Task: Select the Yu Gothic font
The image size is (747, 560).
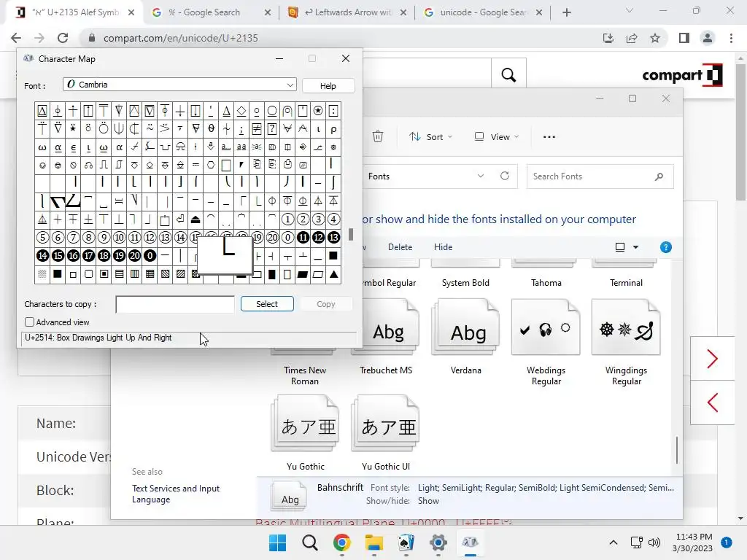Action: coord(306,433)
